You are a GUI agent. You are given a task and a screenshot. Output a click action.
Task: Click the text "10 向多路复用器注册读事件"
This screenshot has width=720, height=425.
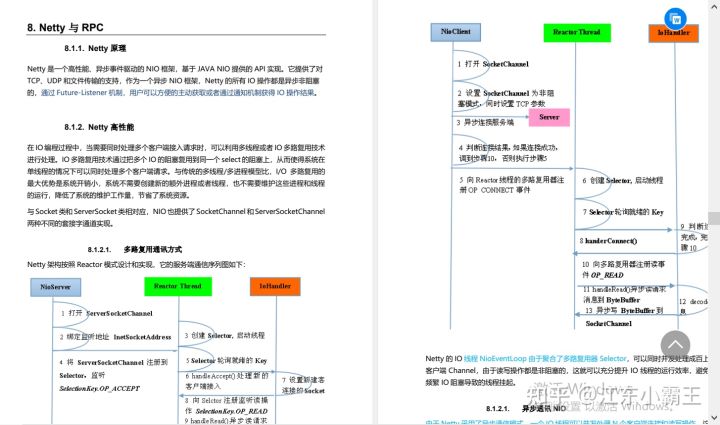tap(623, 270)
